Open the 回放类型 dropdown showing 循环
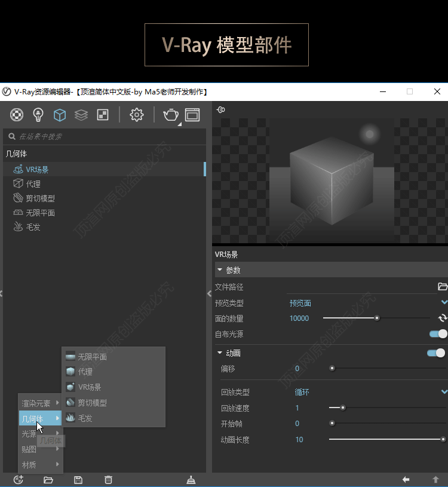The height and width of the screenshot is (487, 448). 370,392
